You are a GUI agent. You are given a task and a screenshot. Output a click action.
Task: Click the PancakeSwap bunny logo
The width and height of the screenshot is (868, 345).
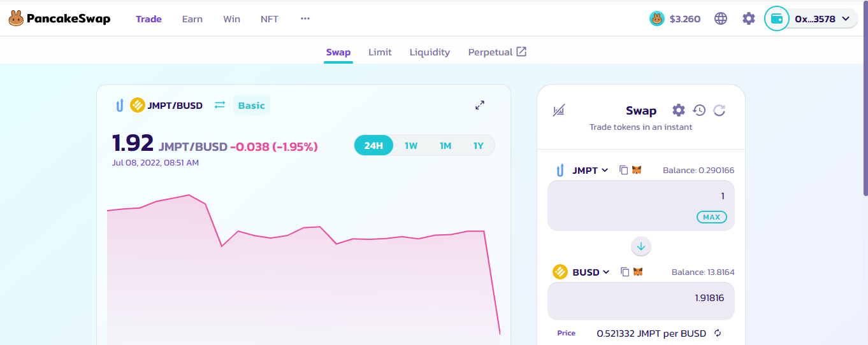(16, 18)
